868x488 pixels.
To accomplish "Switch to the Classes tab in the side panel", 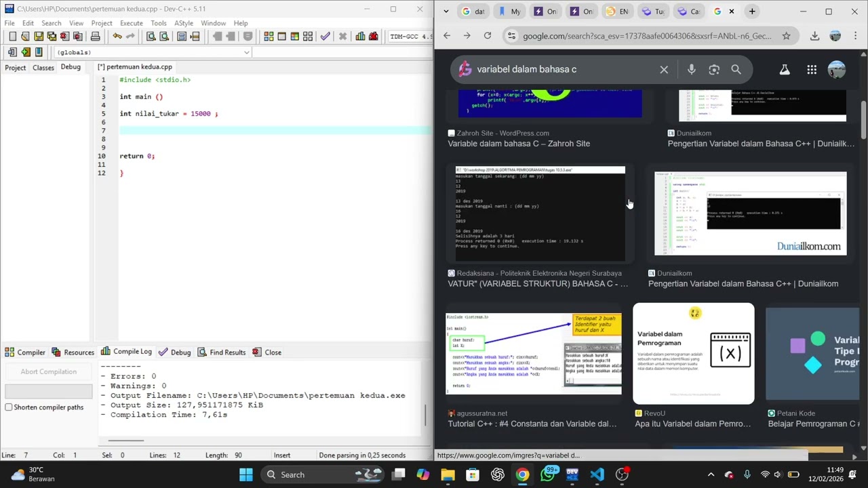I will pos(43,68).
